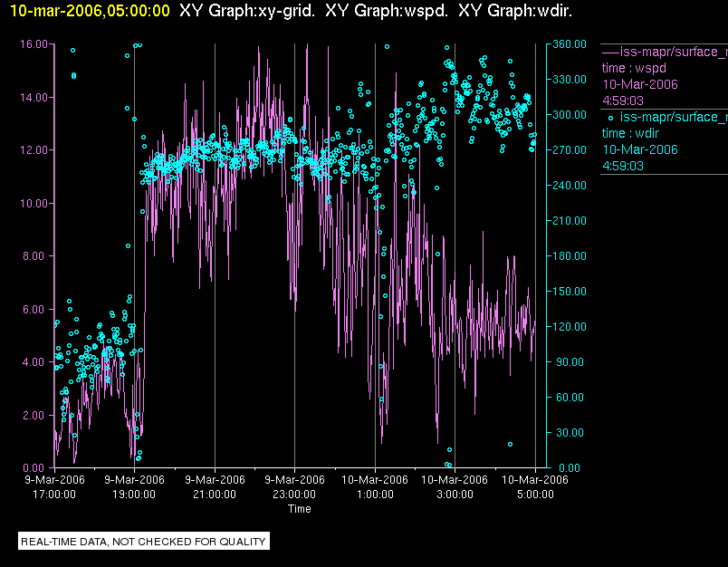Click the 10-Mar-2006 5:00:00 time tick label
The width and height of the screenshot is (728, 567).
(x=535, y=486)
